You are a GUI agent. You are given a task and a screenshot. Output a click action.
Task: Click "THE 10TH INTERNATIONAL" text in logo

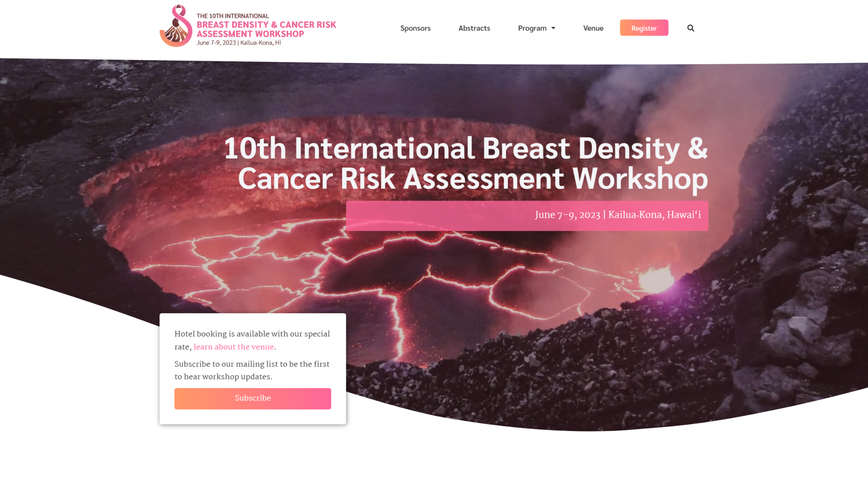(x=233, y=16)
